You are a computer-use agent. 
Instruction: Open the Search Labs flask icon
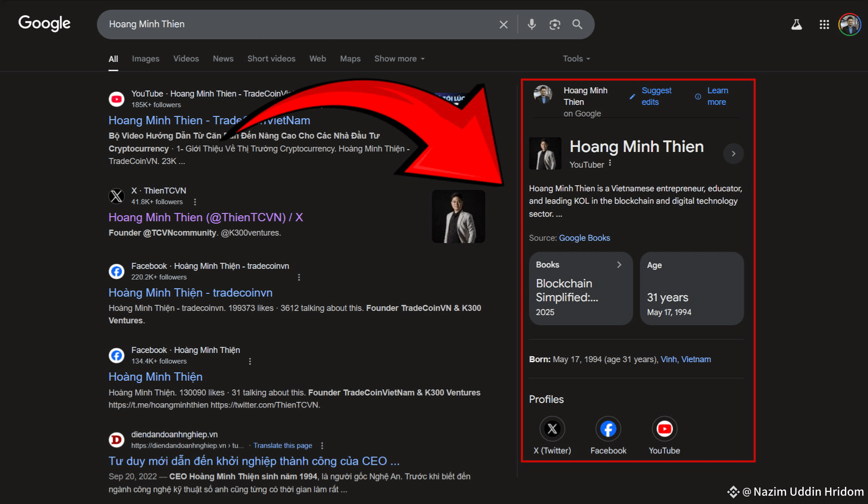[796, 24]
